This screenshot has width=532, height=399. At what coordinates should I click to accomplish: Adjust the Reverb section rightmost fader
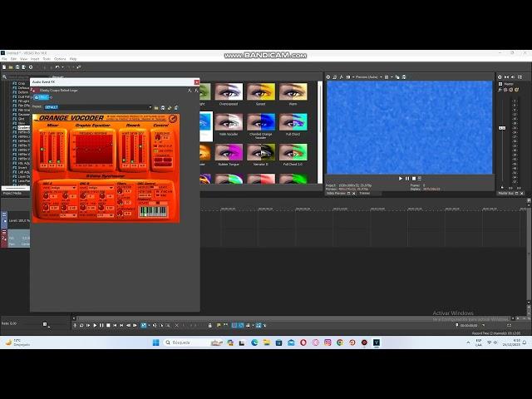[x=140, y=148]
